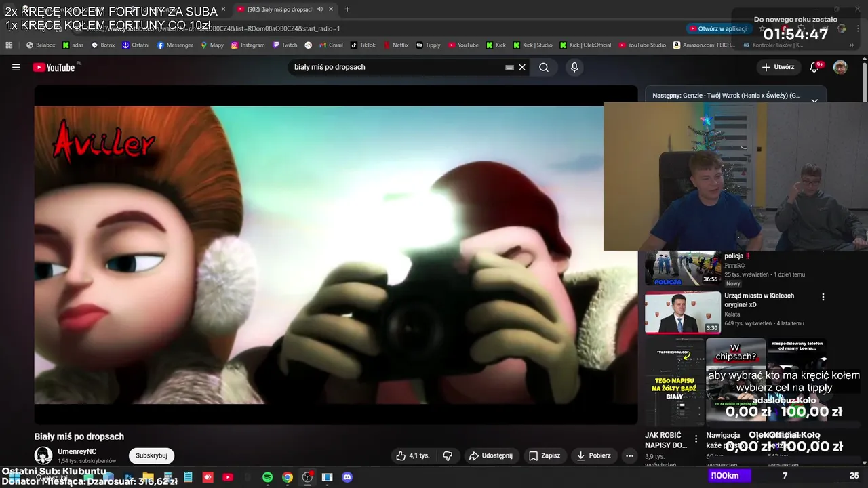Open the on-screen keyboard icon in search
This screenshot has height=488, width=868.
tap(509, 67)
